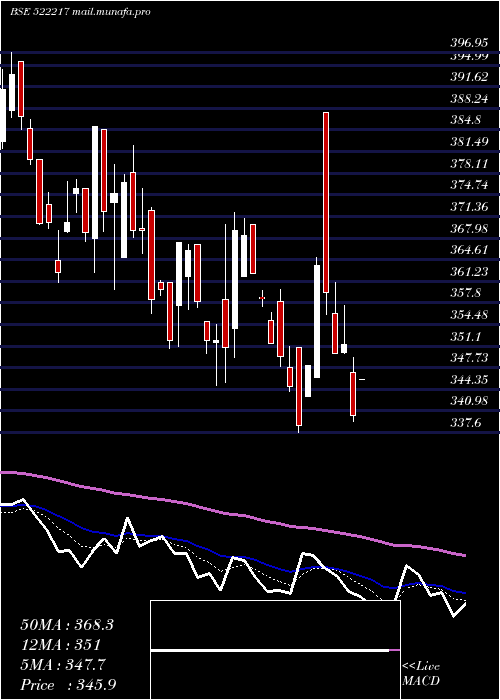The height and width of the screenshot is (700, 500).
Task: Click the 396.95 price label
Action: point(469,43)
